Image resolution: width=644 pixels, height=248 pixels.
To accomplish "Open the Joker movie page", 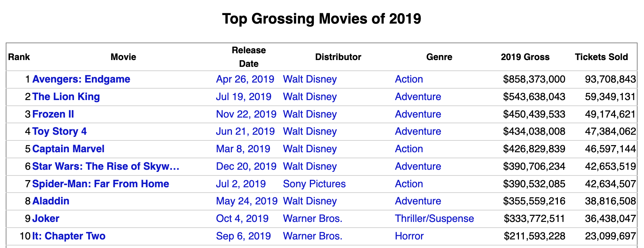I will [46, 218].
